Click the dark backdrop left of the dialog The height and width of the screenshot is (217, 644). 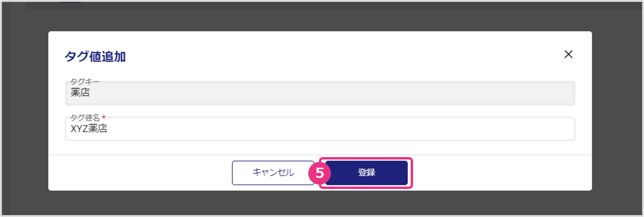[24, 111]
